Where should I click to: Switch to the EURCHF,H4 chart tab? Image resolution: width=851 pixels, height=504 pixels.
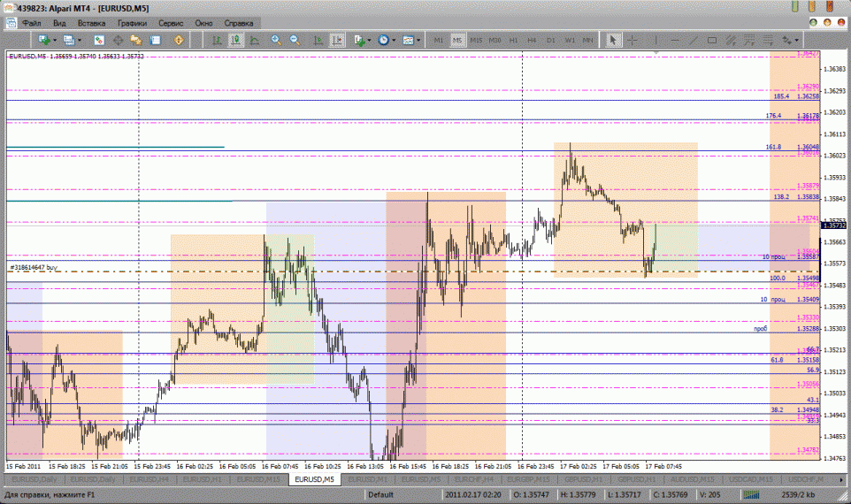[x=474, y=479]
